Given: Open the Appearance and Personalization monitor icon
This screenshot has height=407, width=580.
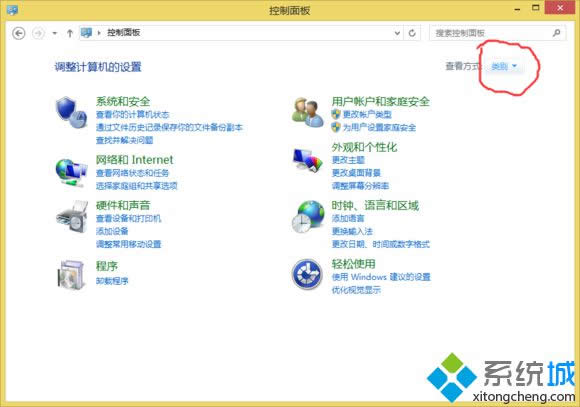Looking at the screenshot, I should [308, 160].
